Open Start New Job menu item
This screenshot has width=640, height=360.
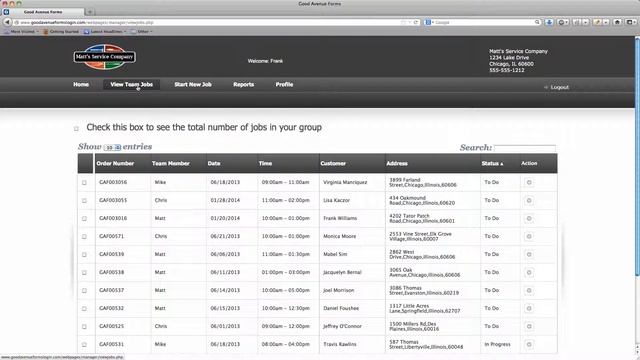click(x=193, y=84)
